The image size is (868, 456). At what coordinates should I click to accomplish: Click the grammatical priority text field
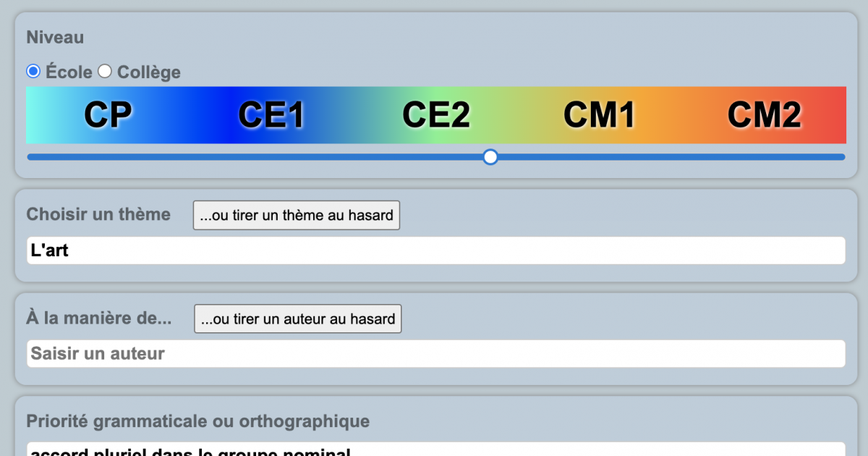(435, 450)
